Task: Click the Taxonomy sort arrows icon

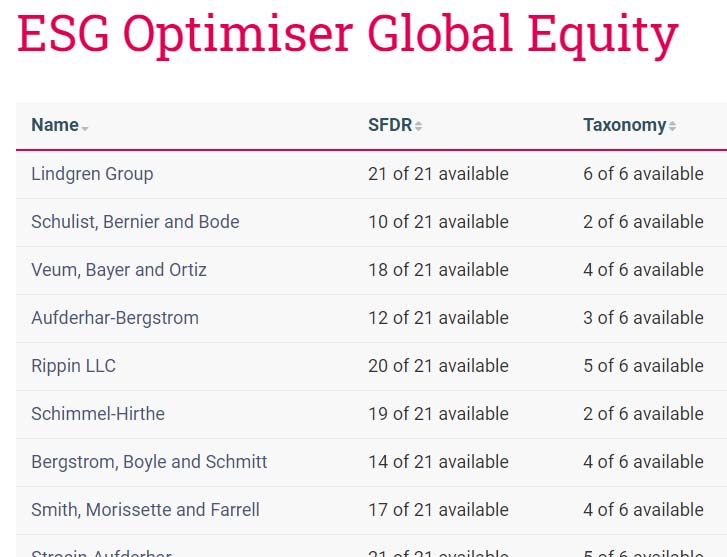Action: click(x=672, y=126)
